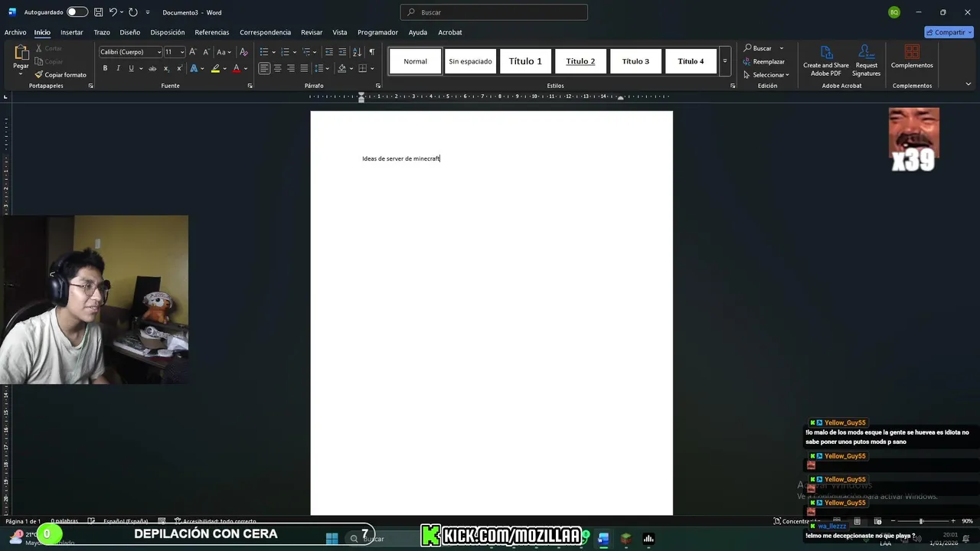Click Create and Share Adobe PDF
This screenshot has height=551, width=980.
(x=825, y=60)
